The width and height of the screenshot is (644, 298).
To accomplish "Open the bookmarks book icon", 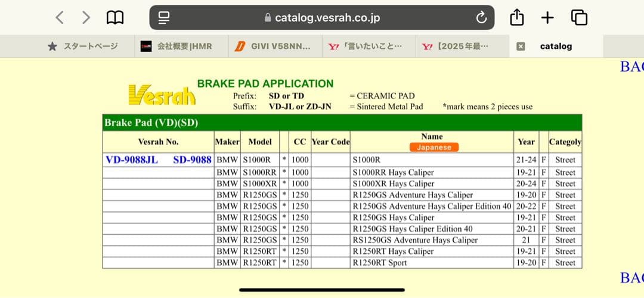I will pos(114,17).
